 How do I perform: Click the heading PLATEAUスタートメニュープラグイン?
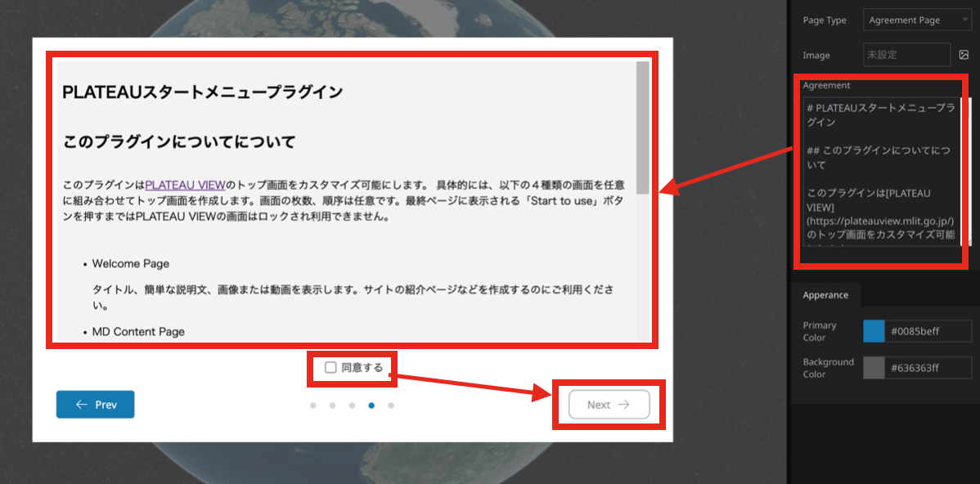click(203, 92)
